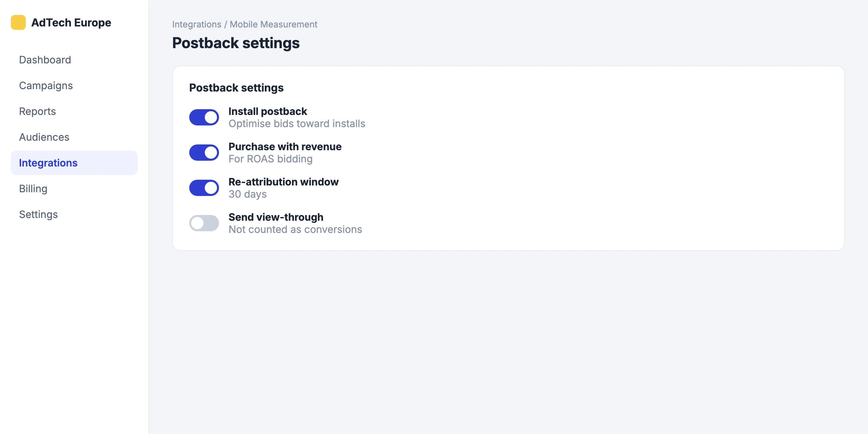Enable the Send view-through toggle
This screenshot has width=868, height=434.
click(x=204, y=223)
